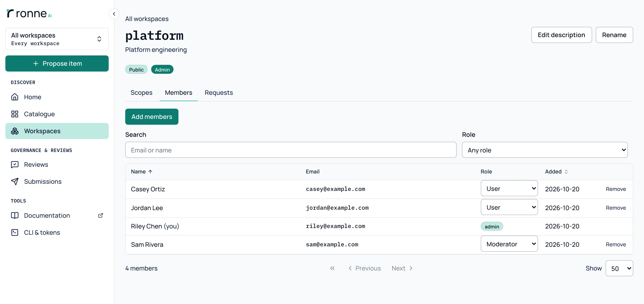
Task: Switch to the Requests tab
Action: coord(219,93)
